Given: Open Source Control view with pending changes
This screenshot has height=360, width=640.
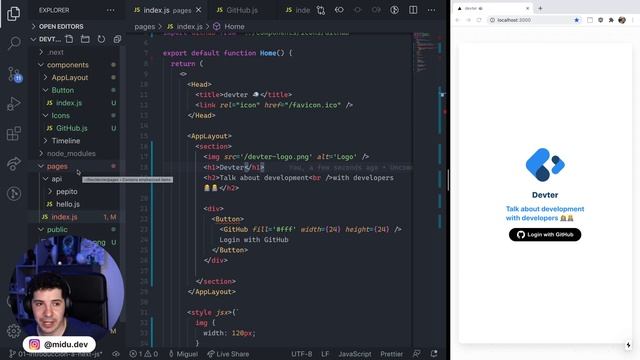Looking at the screenshot, I should 14,74.
